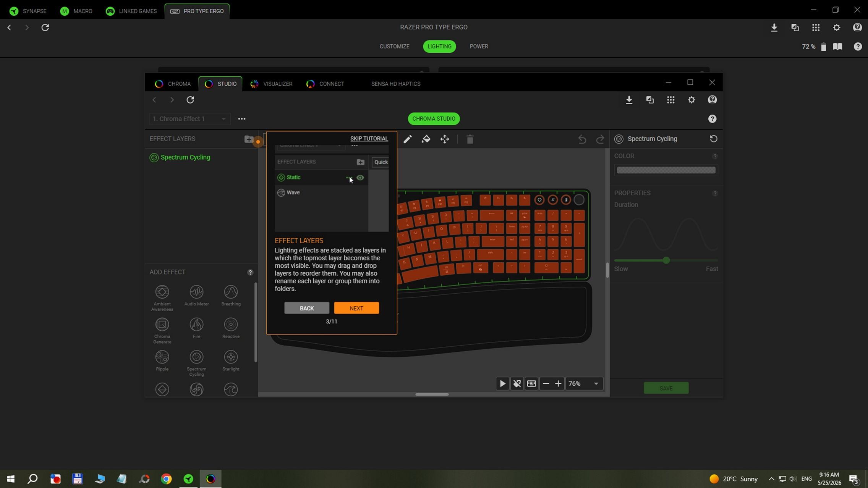Click the Skip Tutorial link
The width and height of the screenshot is (868, 488).
(x=369, y=139)
